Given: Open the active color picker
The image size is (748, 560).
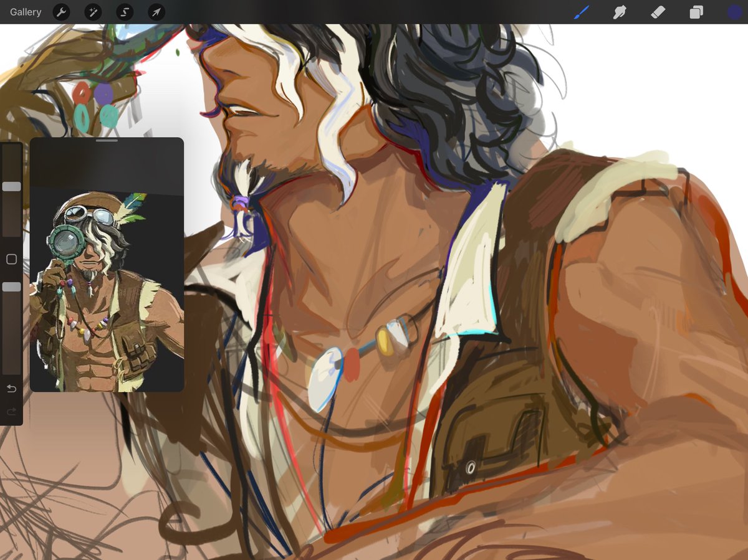Looking at the screenshot, I should point(735,12).
